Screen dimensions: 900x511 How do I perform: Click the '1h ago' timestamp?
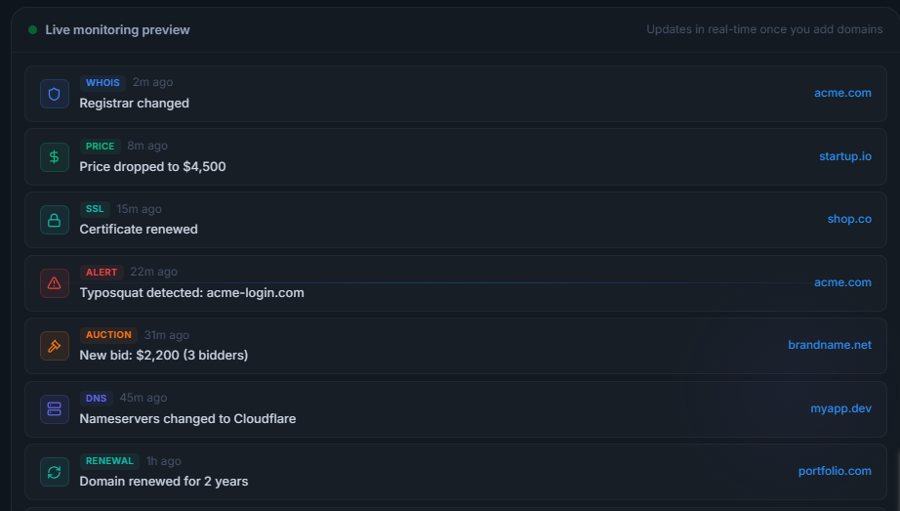[164, 461]
